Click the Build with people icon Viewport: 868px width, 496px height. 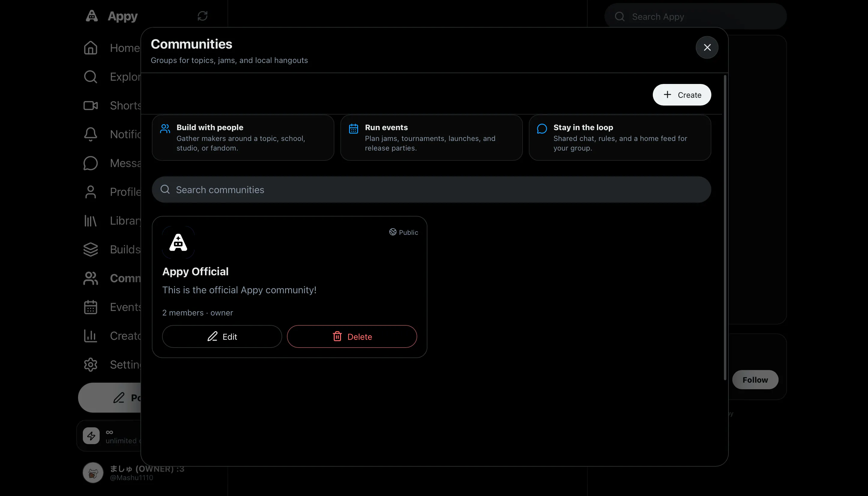tap(165, 128)
